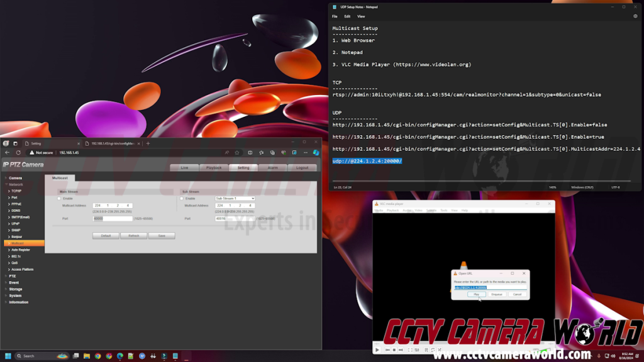Click the taskbar Search box

[41, 356]
